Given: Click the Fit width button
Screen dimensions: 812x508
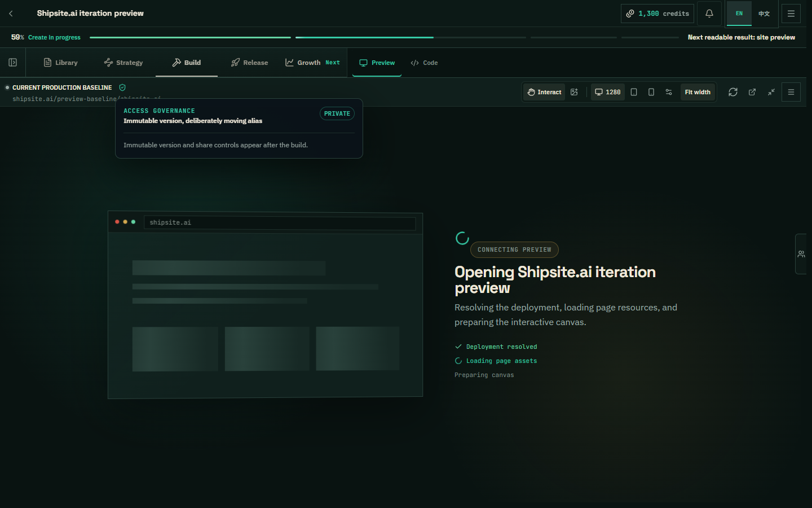Looking at the screenshot, I should (x=698, y=92).
